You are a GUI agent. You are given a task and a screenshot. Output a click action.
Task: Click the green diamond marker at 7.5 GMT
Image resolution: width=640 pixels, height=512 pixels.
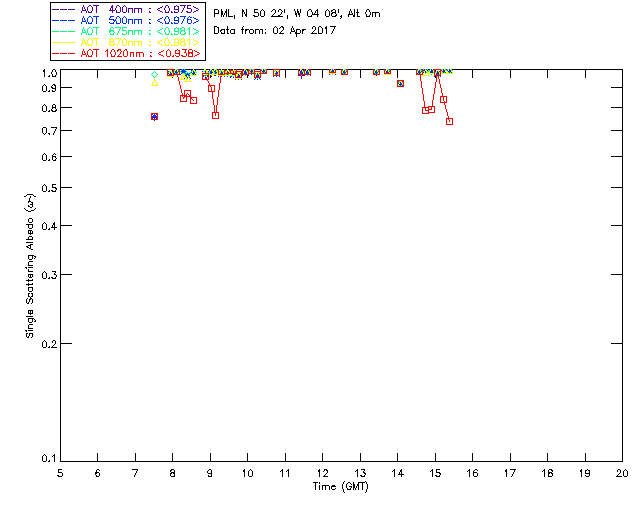154,74
